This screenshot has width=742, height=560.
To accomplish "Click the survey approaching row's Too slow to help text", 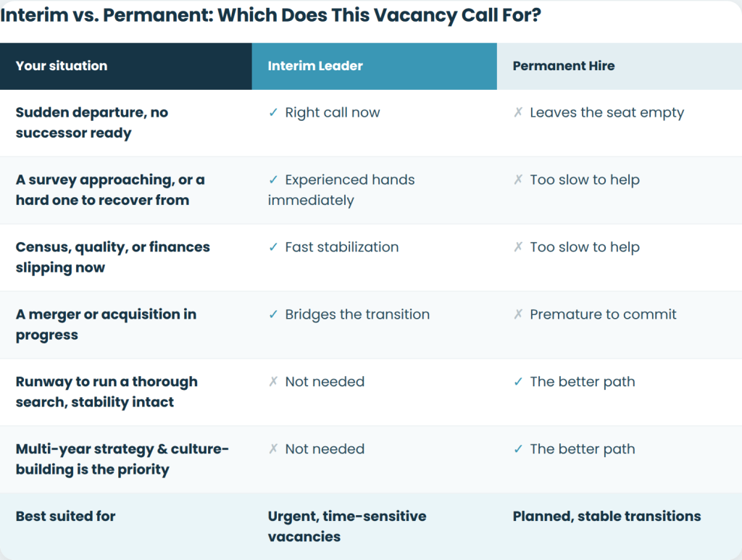I will click(x=585, y=180).
